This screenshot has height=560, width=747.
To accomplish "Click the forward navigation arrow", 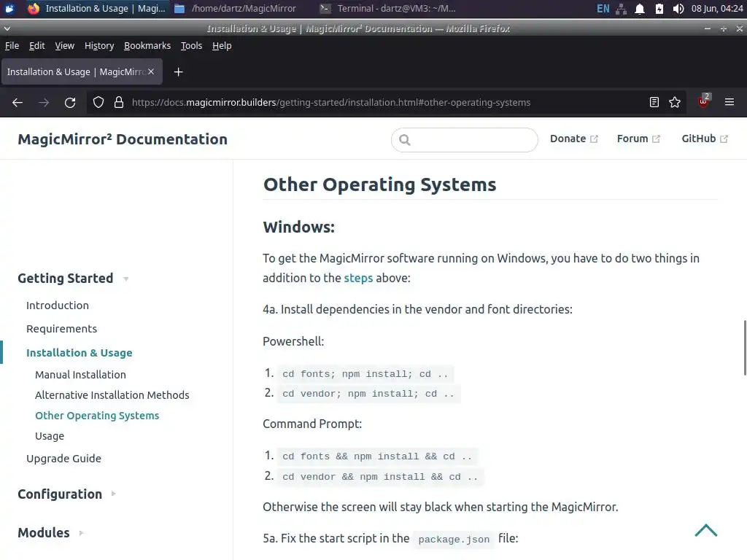I will click(x=44, y=102).
